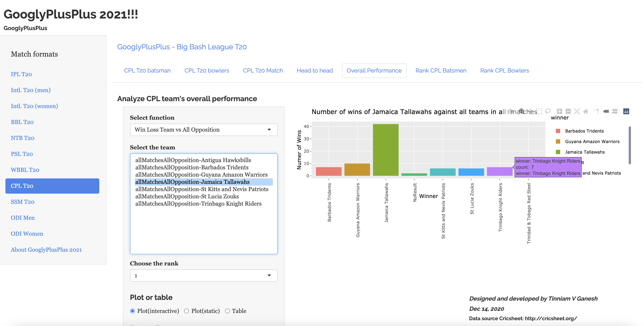
Task: Select allMatchesAllOpposition-St Lucia Zouks in team list
Action: pyautogui.click(x=187, y=196)
